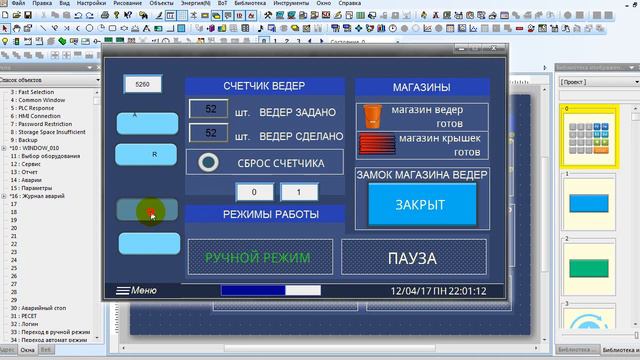Print using the printer toolbar icon
Viewport: 640px width, 360px height.
point(105,16)
